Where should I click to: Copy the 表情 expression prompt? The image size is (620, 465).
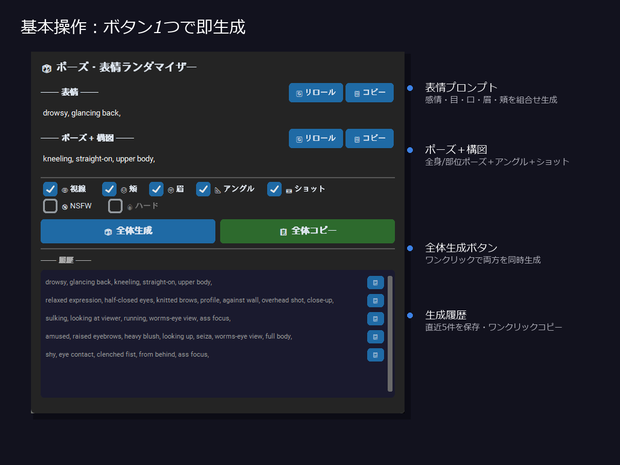click(369, 93)
